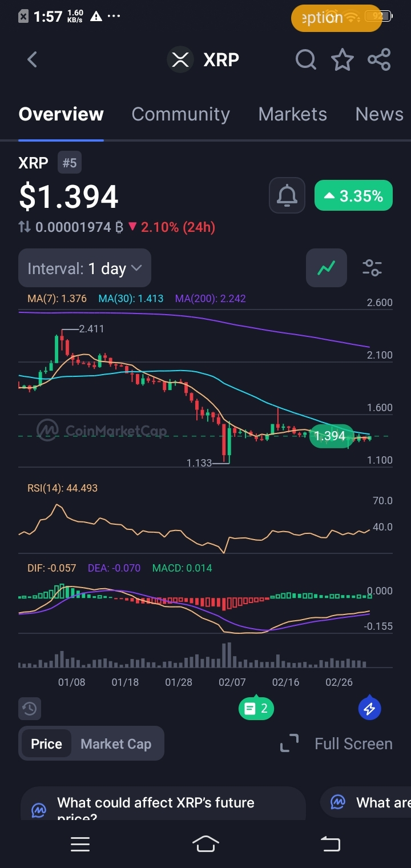Tap the 02/26 date on chart axis
The height and width of the screenshot is (868, 411).
pyautogui.click(x=339, y=682)
